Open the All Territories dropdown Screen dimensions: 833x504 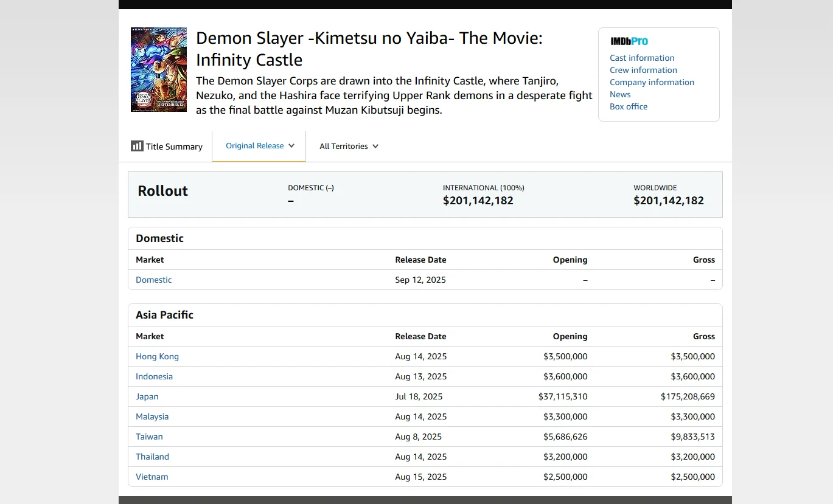(349, 146)
